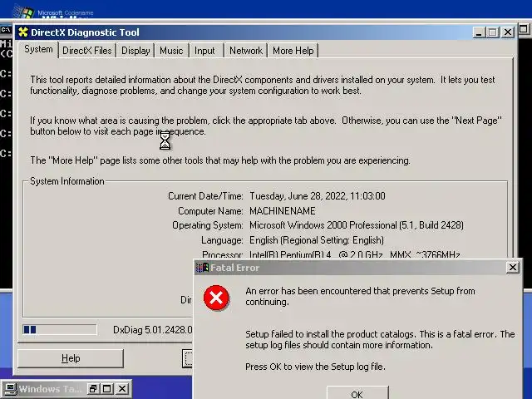The image size is (532, 399).
Task: Maximize the DirectX Diagnostic Tool window
Action: pos(493,32)
